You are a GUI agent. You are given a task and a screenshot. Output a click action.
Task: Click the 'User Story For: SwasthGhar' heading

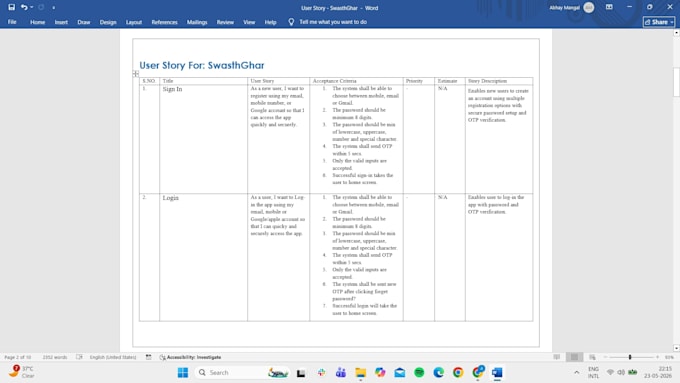(x=202, y=65)
